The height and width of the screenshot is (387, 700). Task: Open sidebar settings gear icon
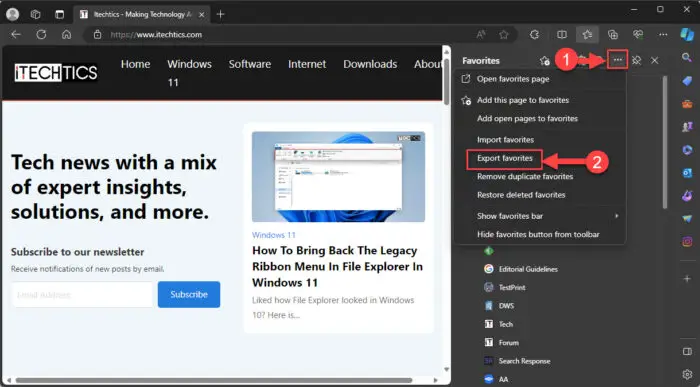[687, 374]
